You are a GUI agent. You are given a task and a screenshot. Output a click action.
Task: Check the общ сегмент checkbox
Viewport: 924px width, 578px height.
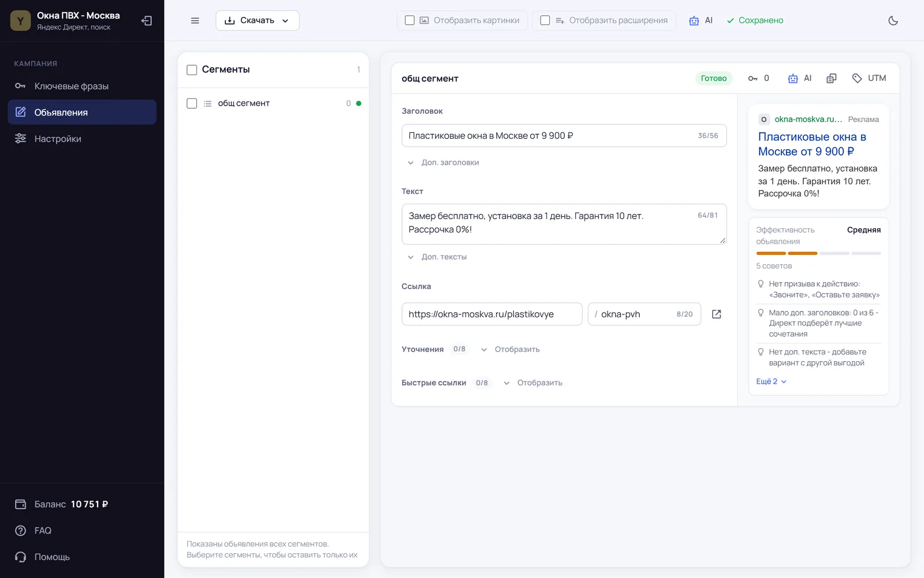[192, 103]
